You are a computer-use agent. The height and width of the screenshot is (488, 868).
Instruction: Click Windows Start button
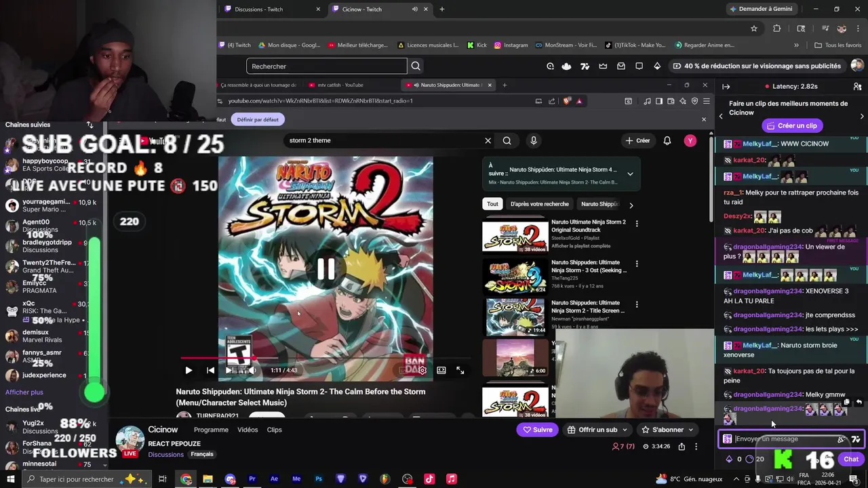(10, 479)
